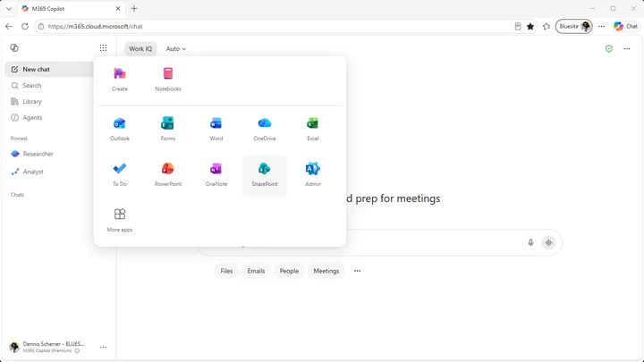Select the Work IQ button

140,49
